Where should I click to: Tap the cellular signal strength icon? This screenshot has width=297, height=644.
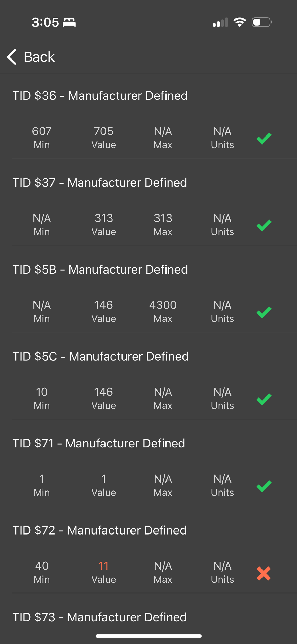[x=220, y=22]
